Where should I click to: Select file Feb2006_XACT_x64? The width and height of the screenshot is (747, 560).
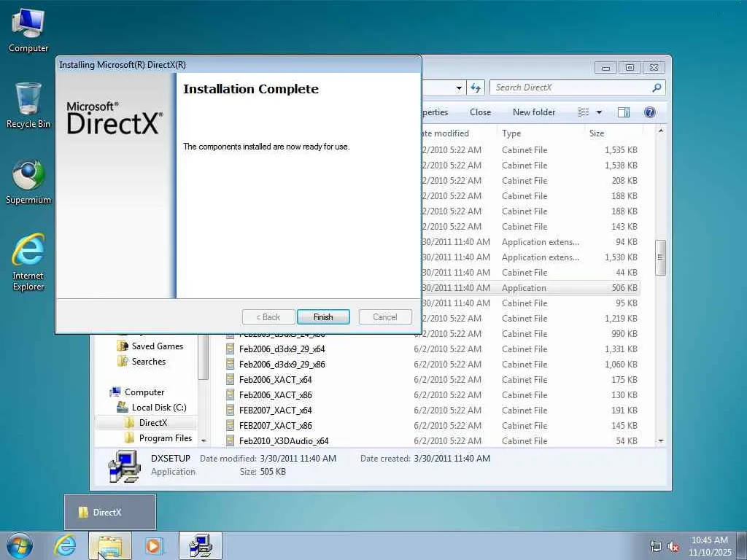(x=275, y=379)
